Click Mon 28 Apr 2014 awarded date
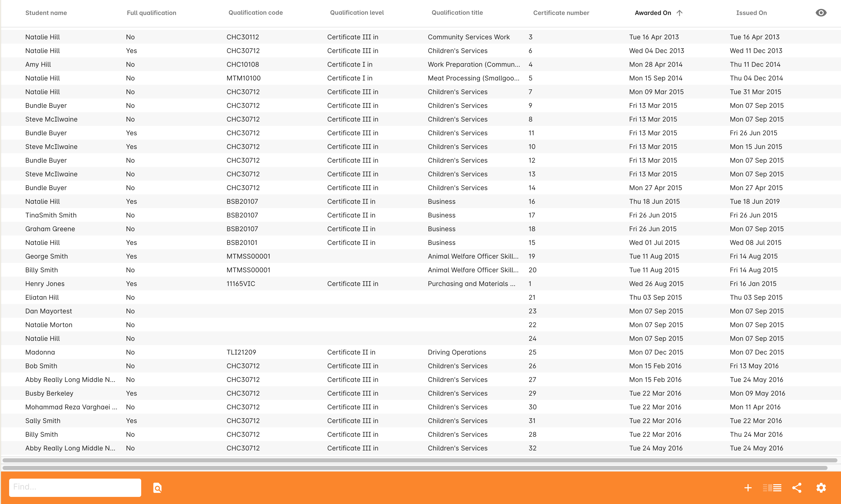 point(655,64)
